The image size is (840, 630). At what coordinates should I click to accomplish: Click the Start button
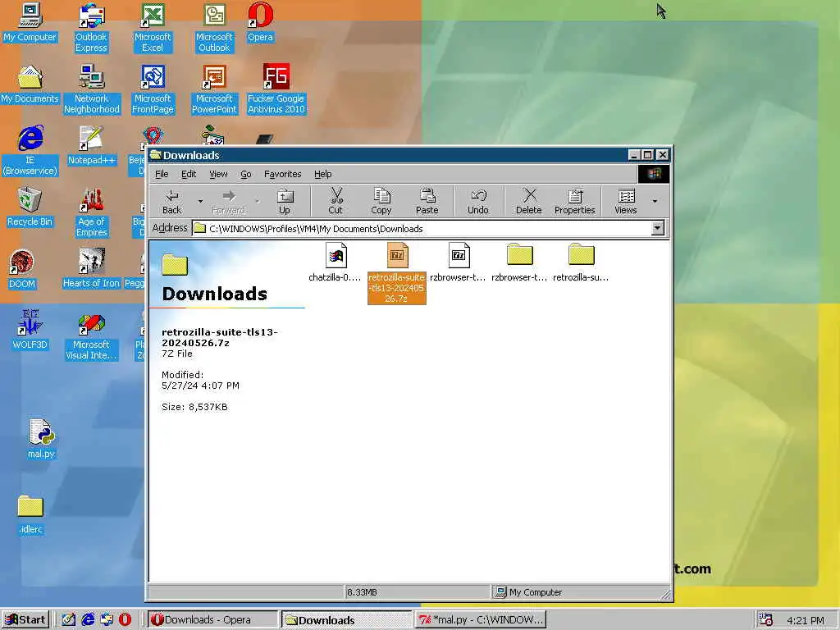(25, 620)
